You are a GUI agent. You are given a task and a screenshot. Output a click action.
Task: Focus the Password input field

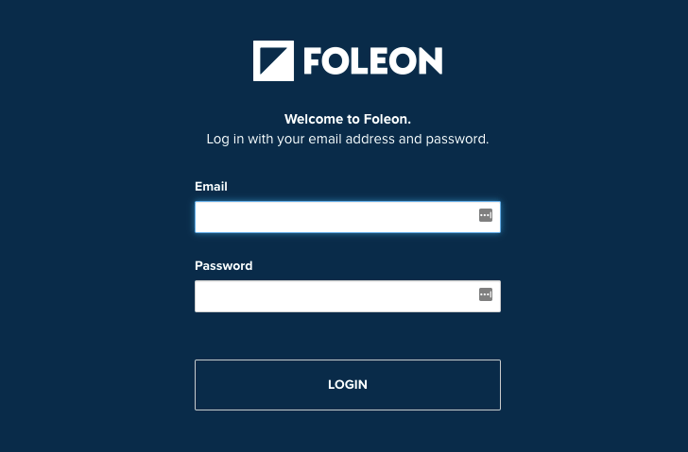(335, 296)
